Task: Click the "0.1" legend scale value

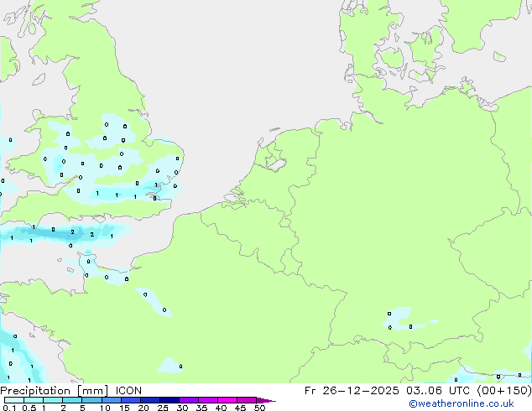Action: pyautogui.click(x=9, y=408)
